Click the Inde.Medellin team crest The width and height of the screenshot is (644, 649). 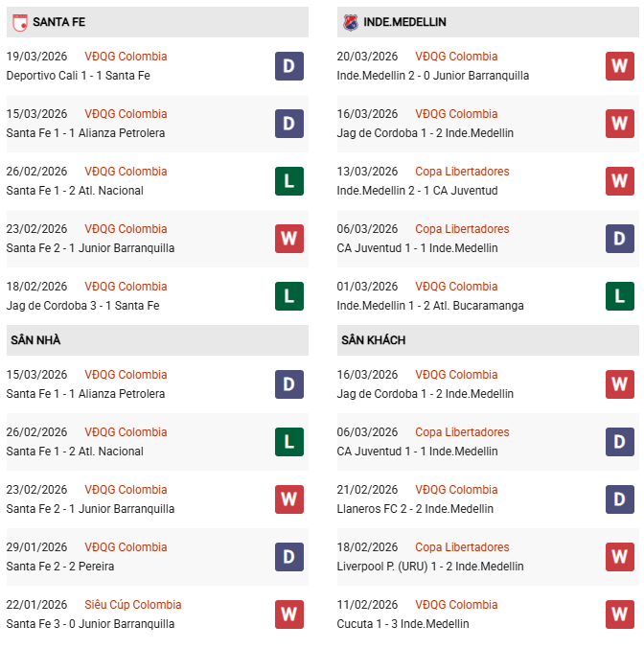point(350,22)
